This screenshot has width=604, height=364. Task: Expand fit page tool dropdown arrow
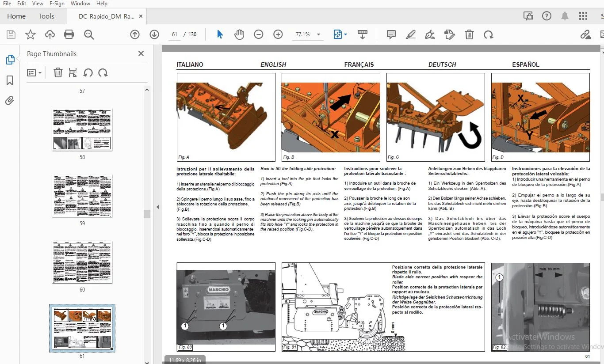click(x=345, y=34)
